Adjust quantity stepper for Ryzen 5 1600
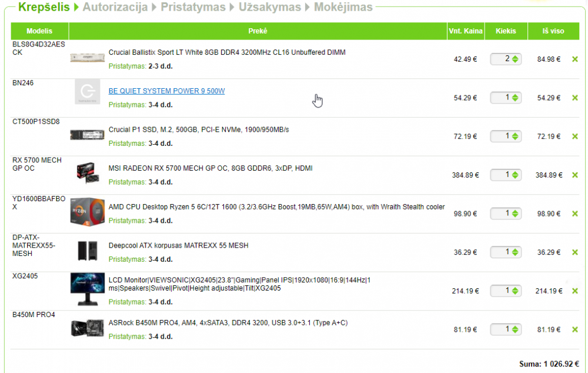The image size is (588, 373). [515, 214]
